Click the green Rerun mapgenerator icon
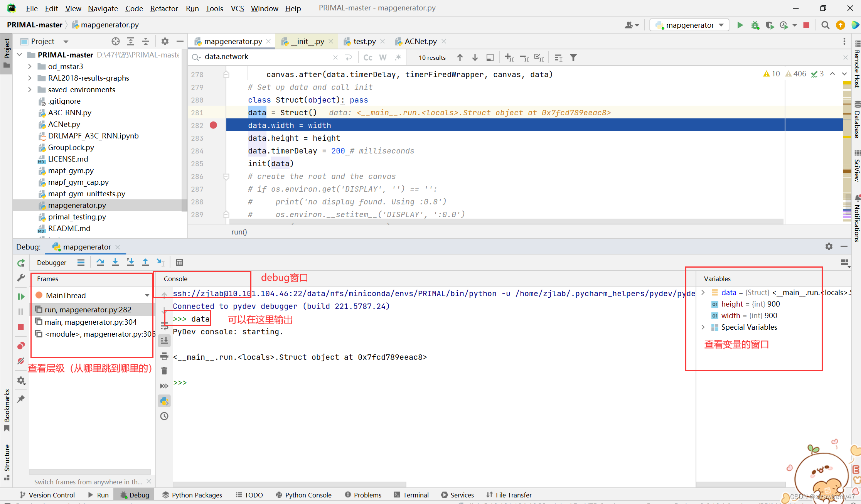Screen dimensions: 861x504 [x=21, y=263]
